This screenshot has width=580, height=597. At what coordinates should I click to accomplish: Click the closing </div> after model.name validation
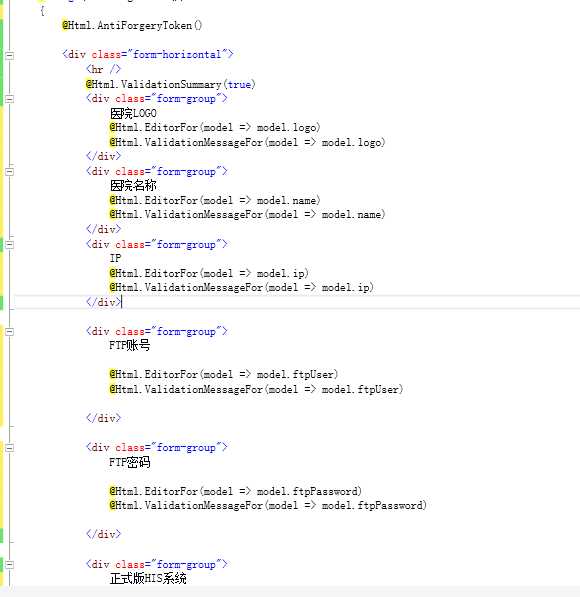click(103, 229)
